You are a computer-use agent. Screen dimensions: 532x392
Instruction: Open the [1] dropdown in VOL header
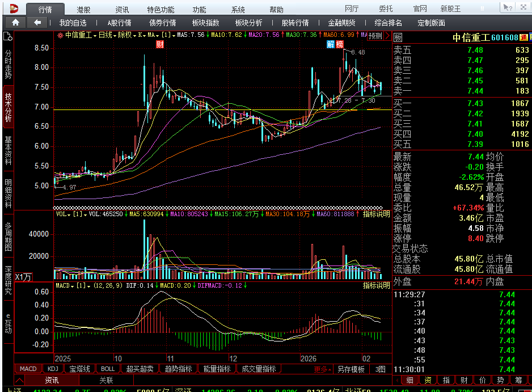click(80, 214)
